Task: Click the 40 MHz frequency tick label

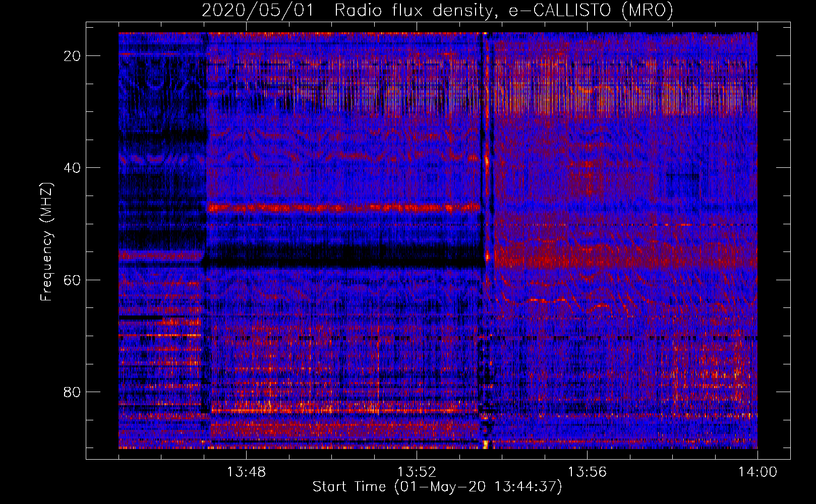Action: [x=72, y=168]
